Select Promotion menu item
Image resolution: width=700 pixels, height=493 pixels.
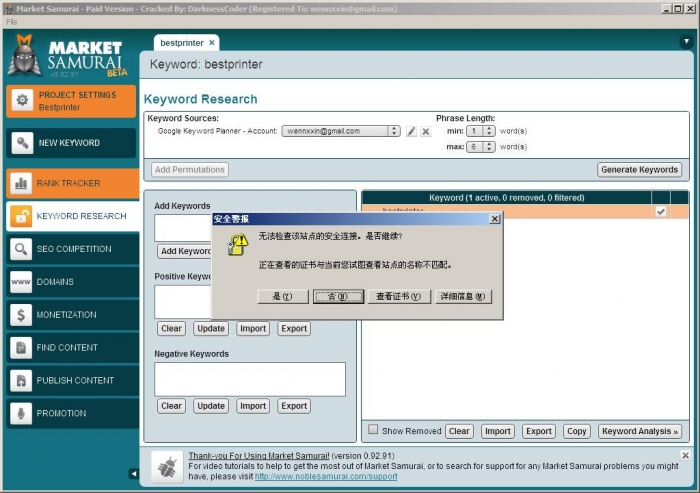tap(72, 414)
